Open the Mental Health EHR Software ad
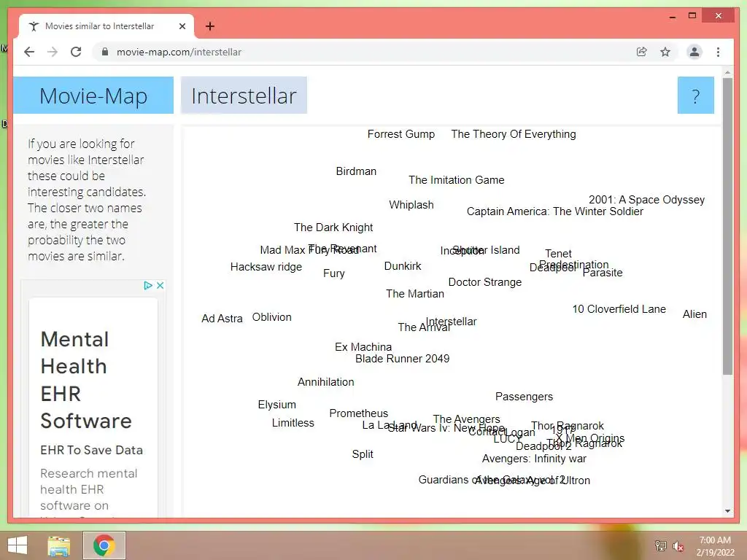Viewport: 747px width, 560px height. pos(86,380)
